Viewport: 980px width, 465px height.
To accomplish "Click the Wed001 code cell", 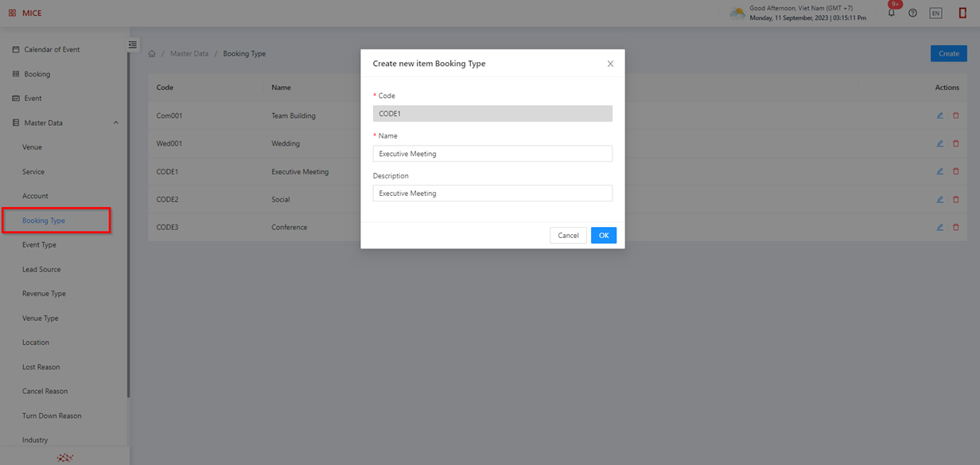I will pos(170,143).
